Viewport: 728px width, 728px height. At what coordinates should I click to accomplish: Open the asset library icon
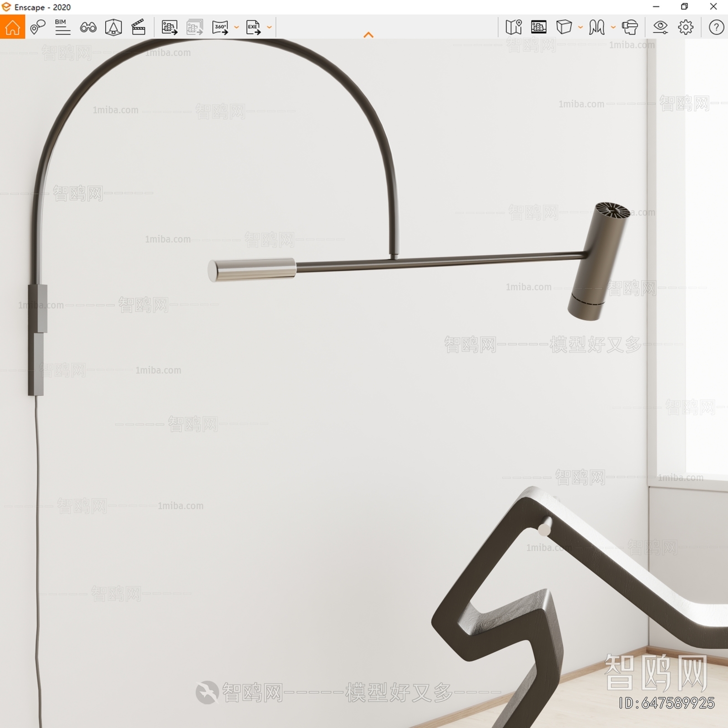pyautogui.click(x=113, y=27)
